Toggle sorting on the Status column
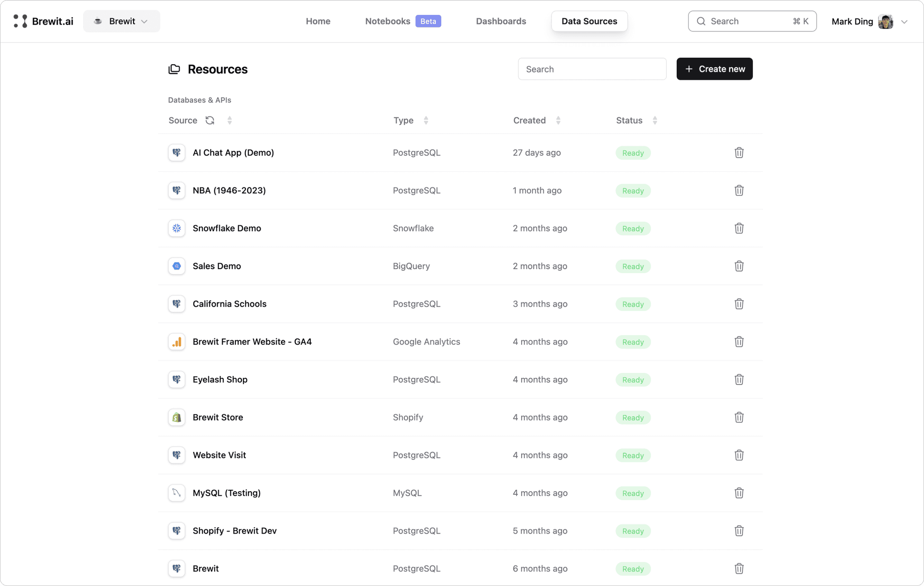Viewport: 924px width, 586px height. [655, 120]
